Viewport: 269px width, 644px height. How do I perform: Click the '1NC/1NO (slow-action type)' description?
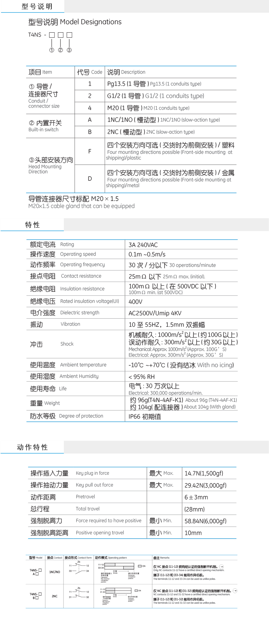(190, 120)
